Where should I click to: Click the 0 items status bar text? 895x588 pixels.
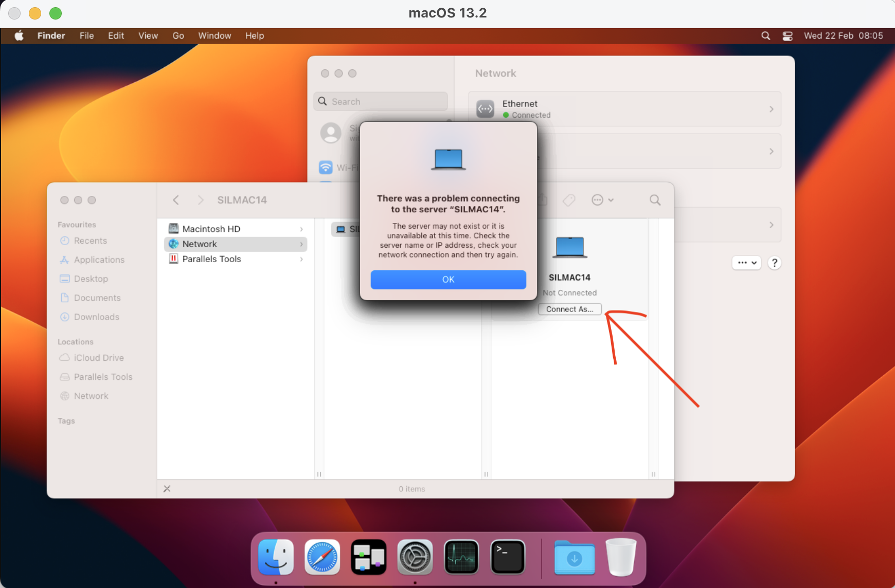[411, 489]
